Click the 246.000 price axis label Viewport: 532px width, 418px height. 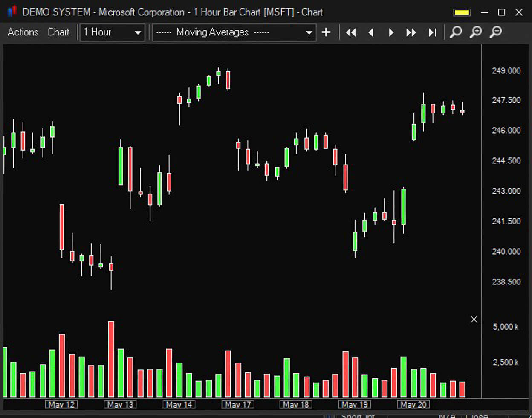(x=506, y=131)
